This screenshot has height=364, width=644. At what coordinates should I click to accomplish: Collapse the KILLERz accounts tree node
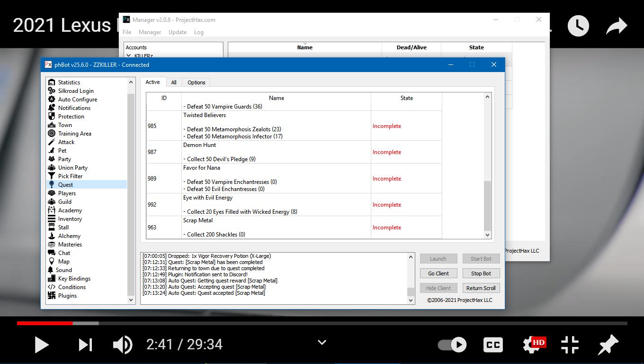click(x=128, y=55)
